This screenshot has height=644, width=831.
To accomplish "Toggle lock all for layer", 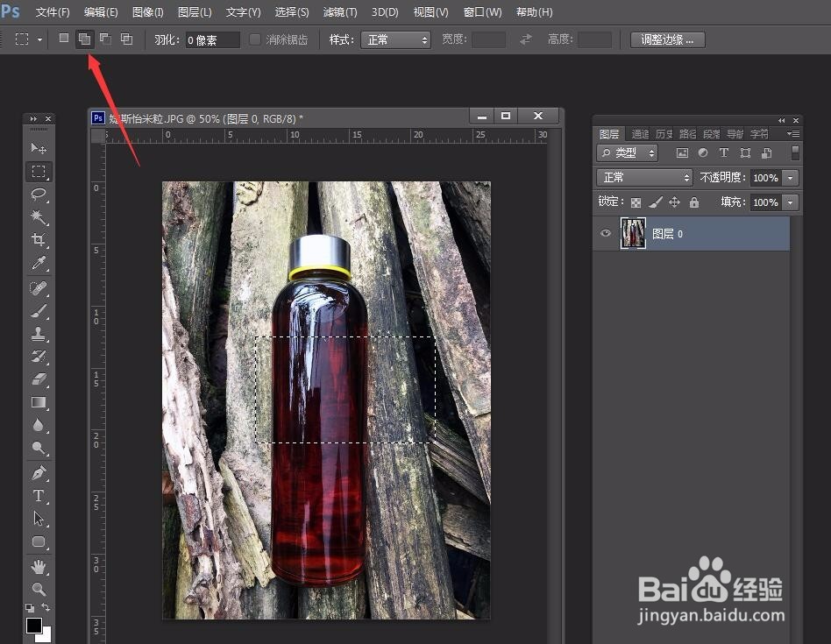I will click(x=693, y=202).
